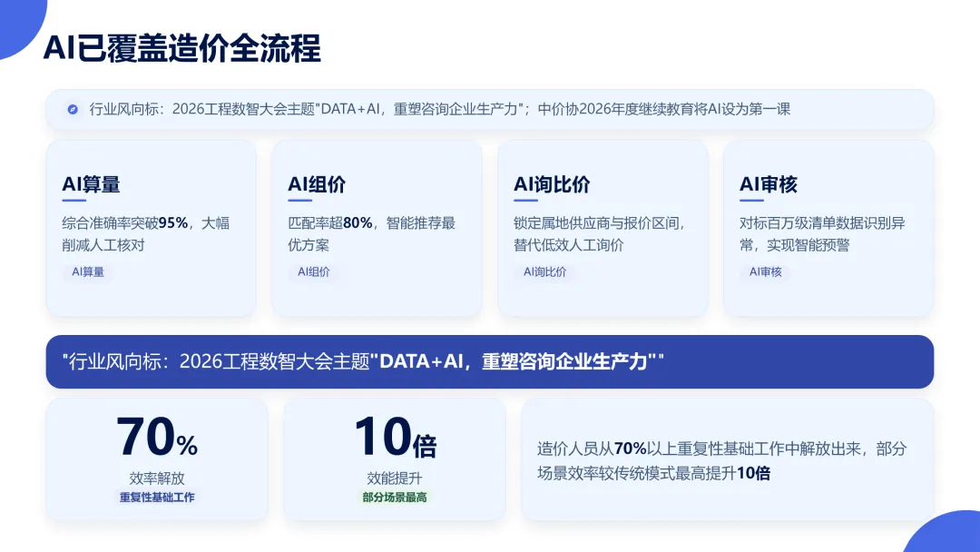Click the dark blue quote banner about DATA+AI
This screenshot has height=552, width=980.
(x=489, y=361)
